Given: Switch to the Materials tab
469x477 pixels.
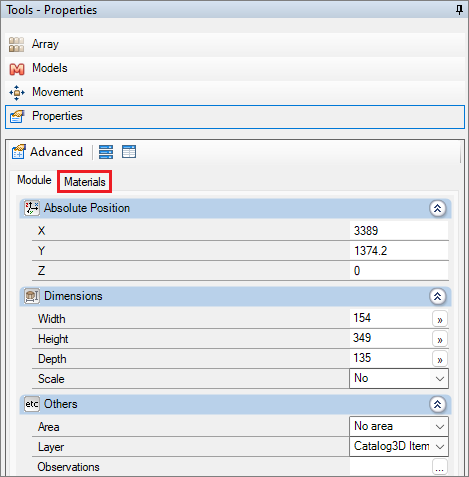Looking at the screenshot, I should pyautogui.click(x=85, y=182).
